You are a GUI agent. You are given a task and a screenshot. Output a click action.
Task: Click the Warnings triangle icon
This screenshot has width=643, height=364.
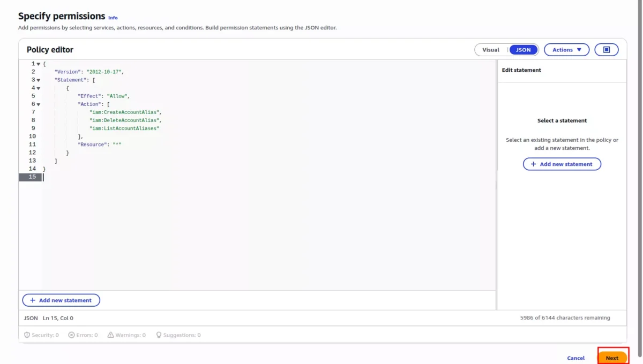[x=110, y=335]
